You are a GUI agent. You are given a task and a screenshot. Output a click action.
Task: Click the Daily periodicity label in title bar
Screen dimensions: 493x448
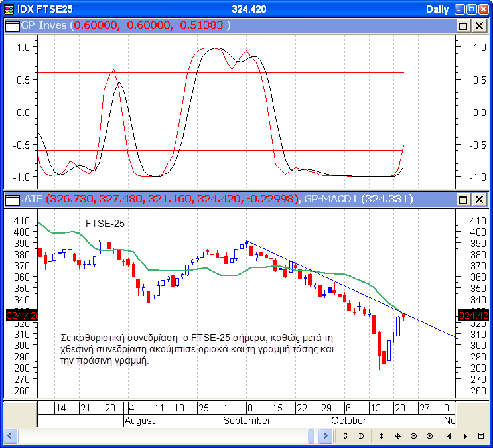point(437,9)
